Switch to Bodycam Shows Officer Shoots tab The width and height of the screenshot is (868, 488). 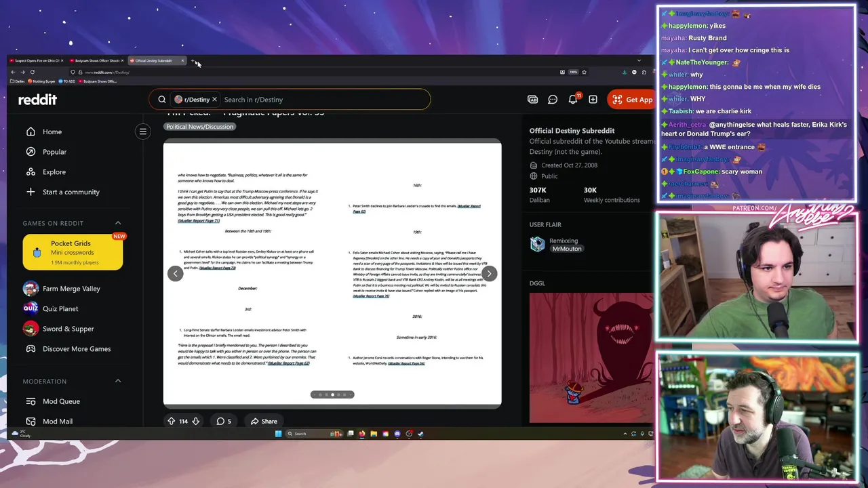point(97,60)
